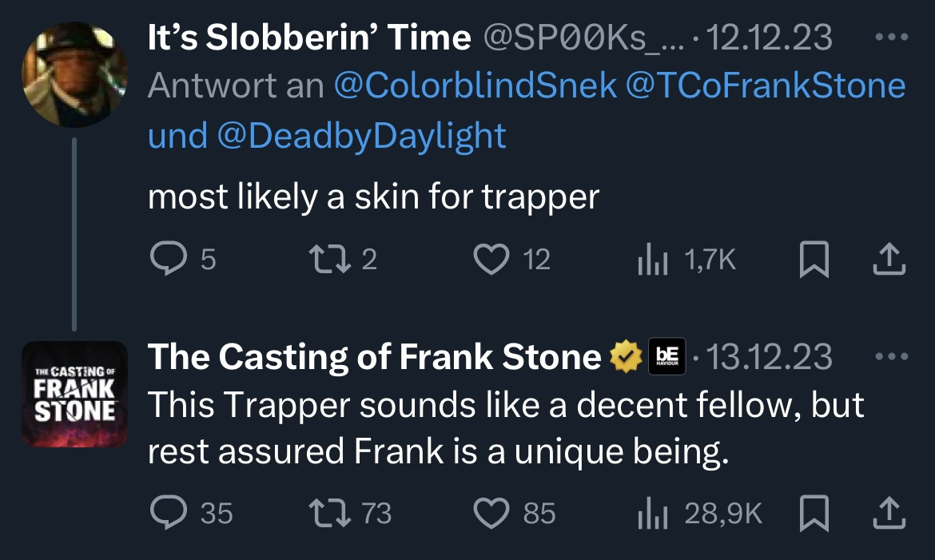
Task: Like the 'unique being' tweet
Action: 491,513
